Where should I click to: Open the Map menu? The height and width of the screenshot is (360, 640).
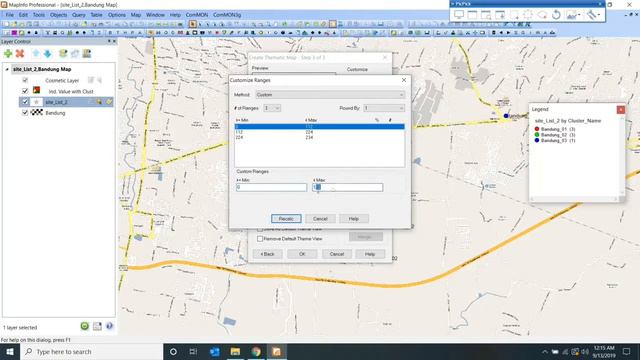(x=136, y=15)
